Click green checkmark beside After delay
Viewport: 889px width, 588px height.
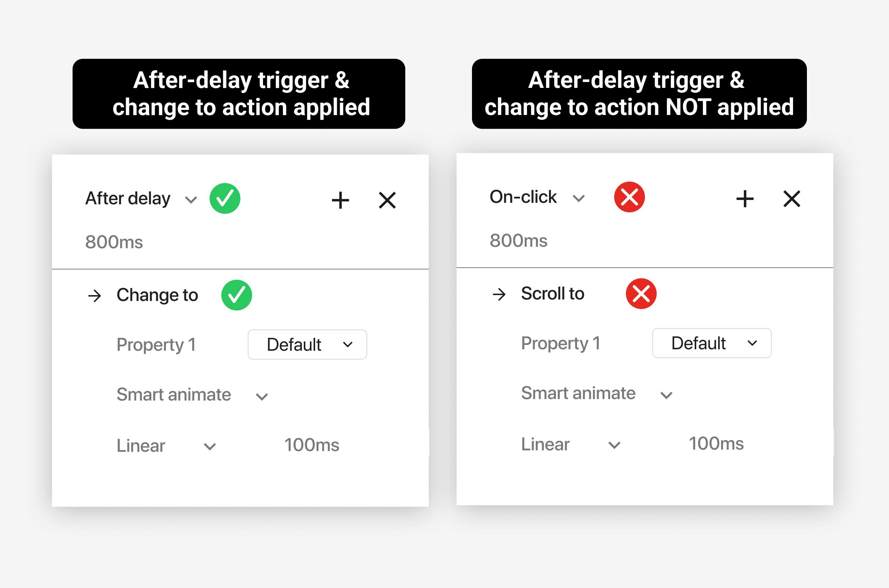(225, 198)
